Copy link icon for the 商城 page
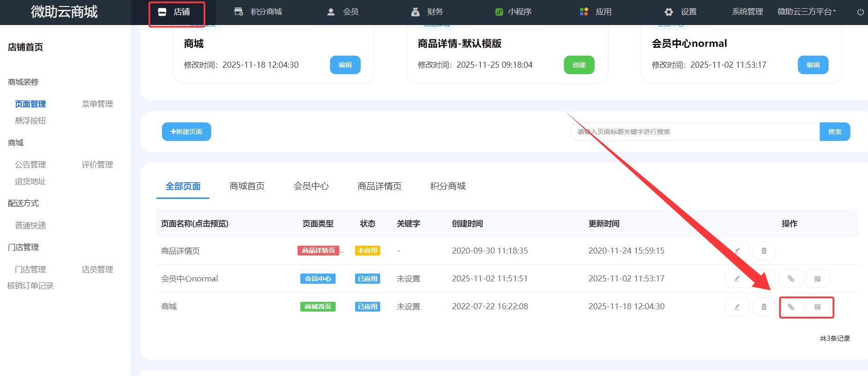868x376 pixels. 790,307
